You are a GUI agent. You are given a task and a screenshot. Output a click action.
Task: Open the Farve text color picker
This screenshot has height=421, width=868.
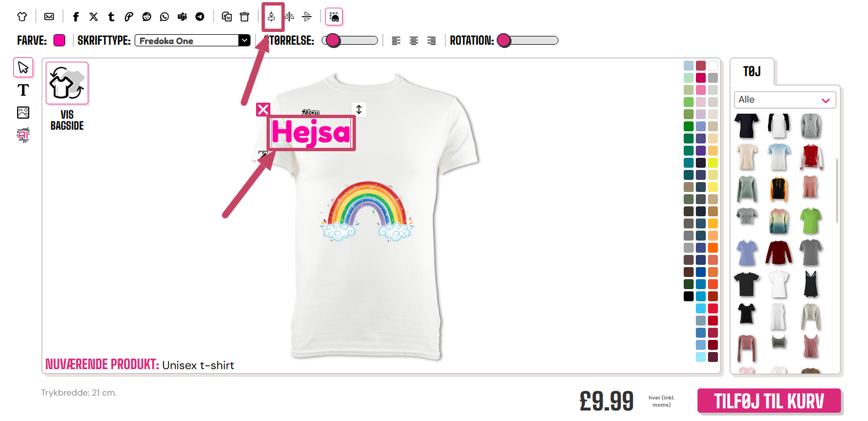point(60,40)
